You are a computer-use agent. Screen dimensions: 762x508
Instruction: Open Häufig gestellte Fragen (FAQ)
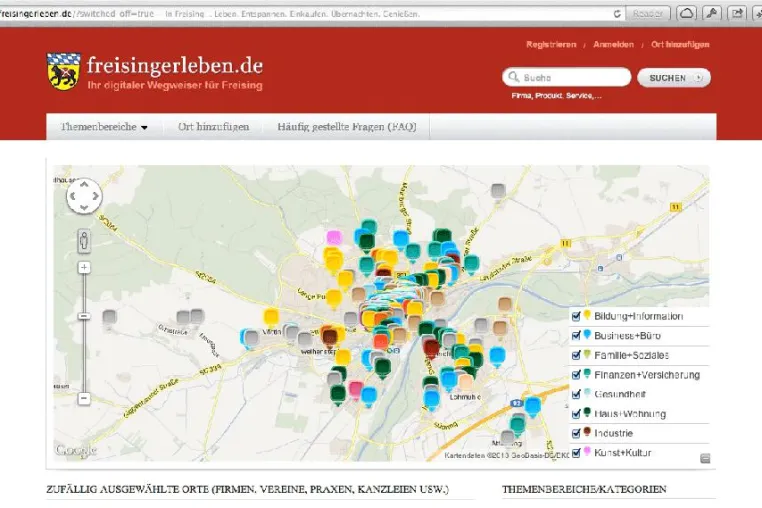[x=347, y=127]
